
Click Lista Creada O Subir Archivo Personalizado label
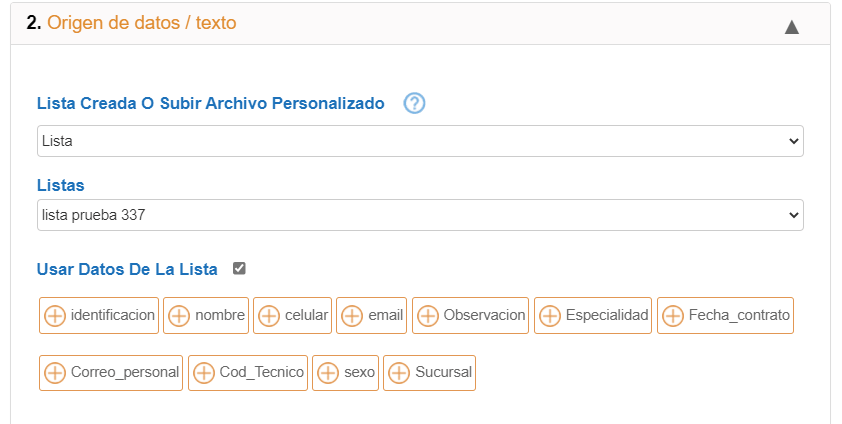210,103
